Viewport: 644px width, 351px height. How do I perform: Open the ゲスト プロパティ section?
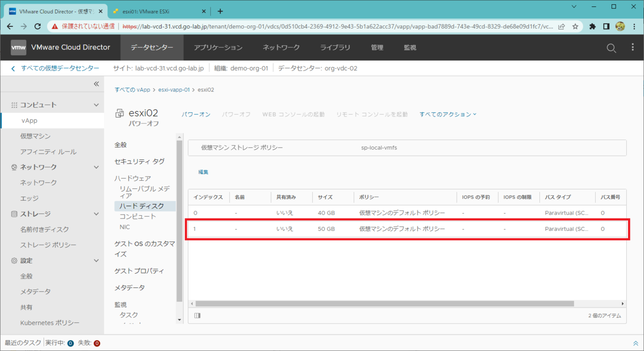click(140, 271)
